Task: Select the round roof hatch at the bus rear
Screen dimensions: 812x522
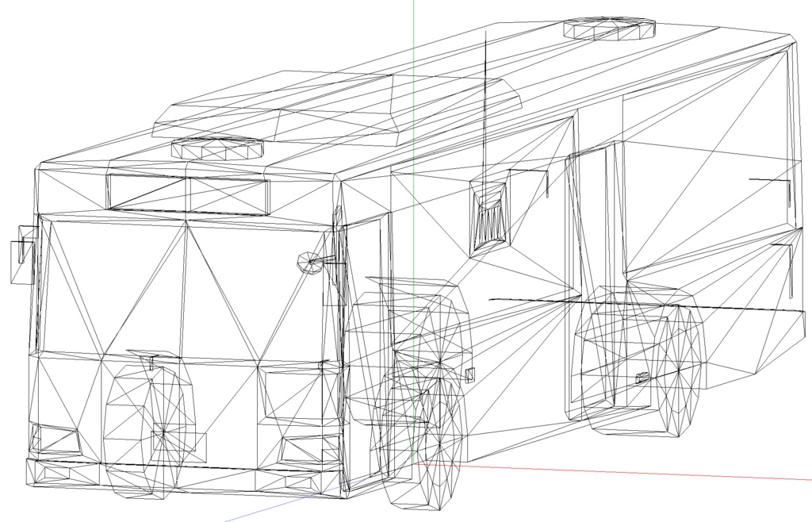Action: click(610, 28)
